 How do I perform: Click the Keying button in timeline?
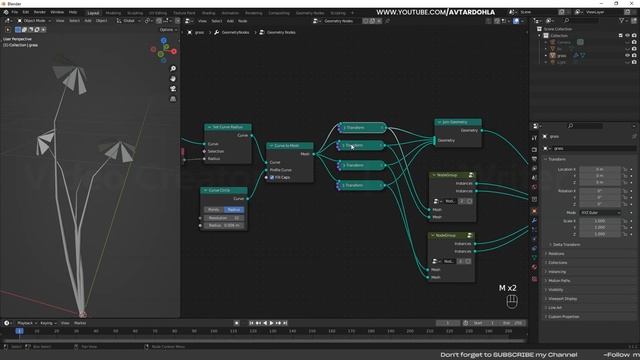pyautogui.click(x=48, y=323)
